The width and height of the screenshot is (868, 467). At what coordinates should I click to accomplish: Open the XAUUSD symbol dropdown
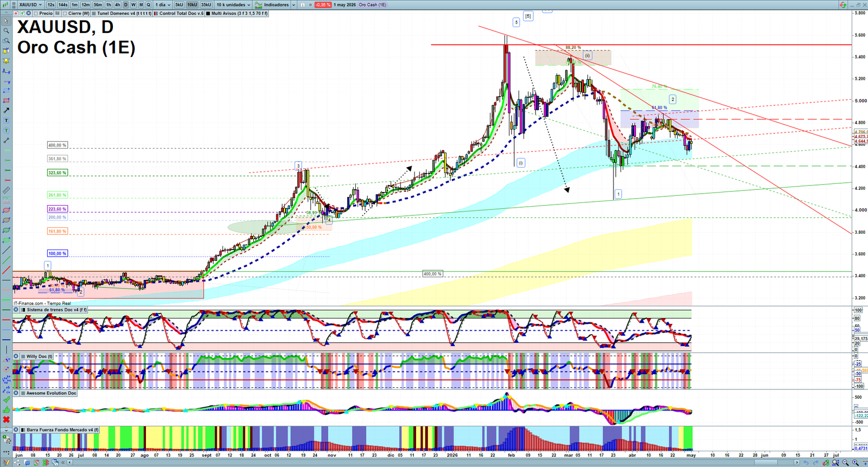point(29,5)
